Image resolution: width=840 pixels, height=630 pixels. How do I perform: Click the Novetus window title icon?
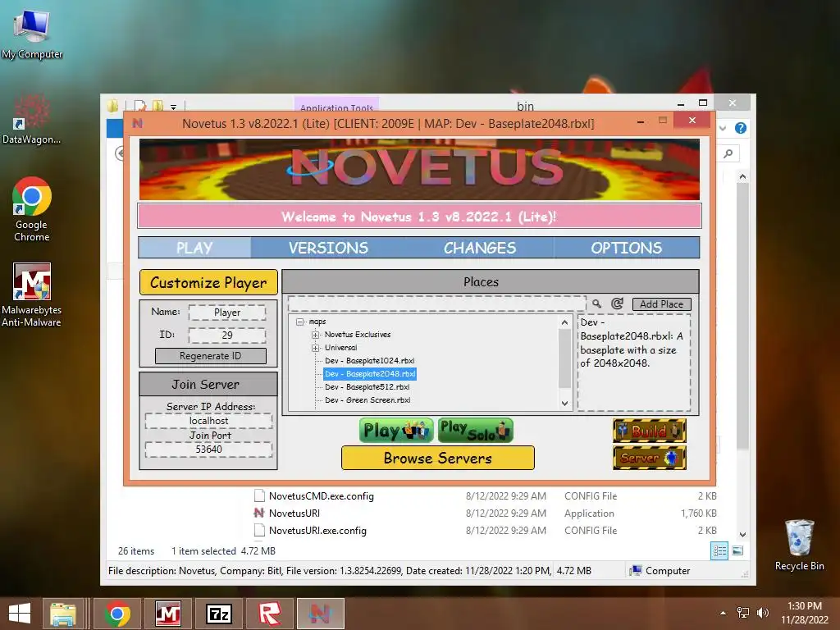click(138, 123)
